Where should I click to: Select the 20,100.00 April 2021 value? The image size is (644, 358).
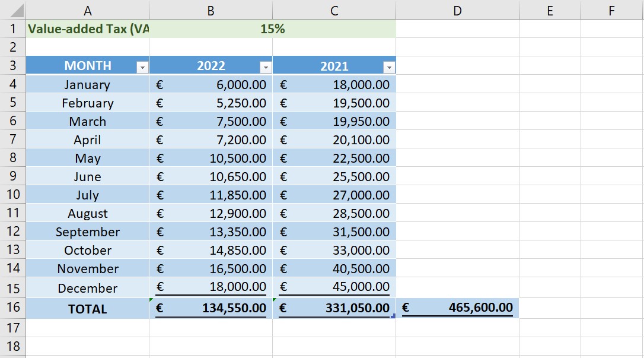tap(334, 140)
